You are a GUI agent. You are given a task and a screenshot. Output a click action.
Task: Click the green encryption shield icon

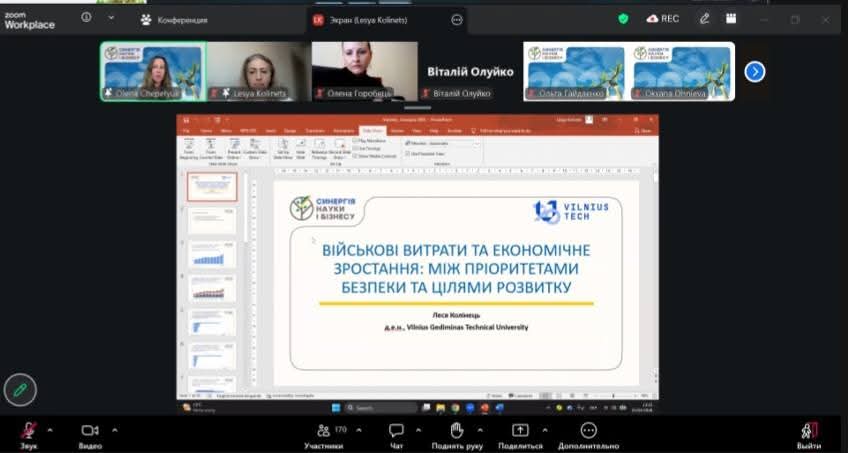point(623,18)
